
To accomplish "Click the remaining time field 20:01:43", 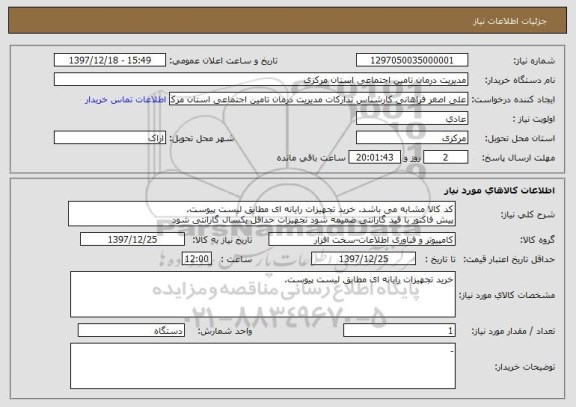I will [x=374, y=157].
